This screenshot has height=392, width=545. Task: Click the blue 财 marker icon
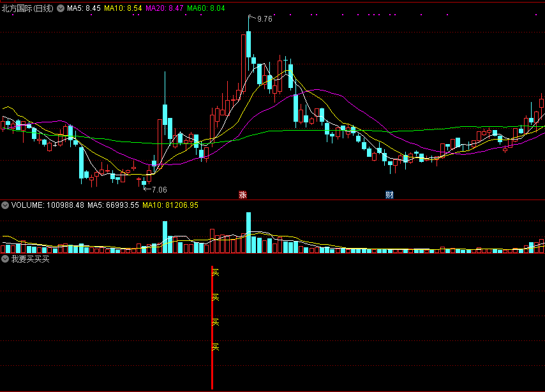[389, 195]
